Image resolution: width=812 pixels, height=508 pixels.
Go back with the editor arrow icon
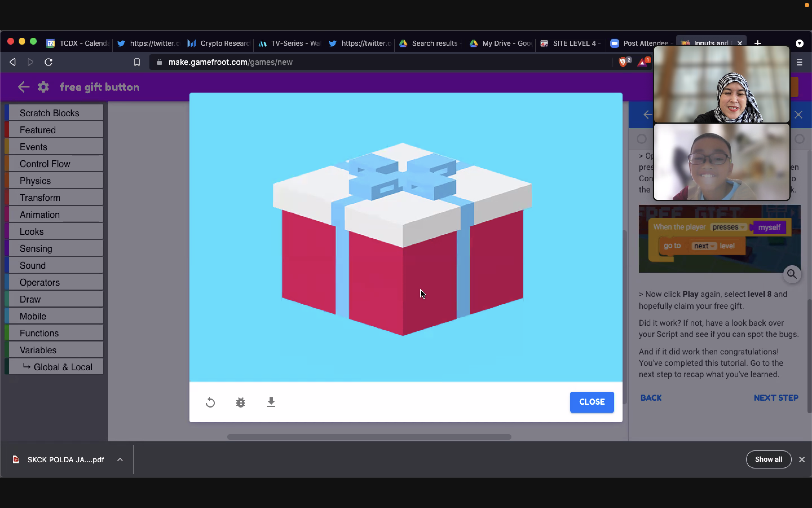[x=23, y=87]
